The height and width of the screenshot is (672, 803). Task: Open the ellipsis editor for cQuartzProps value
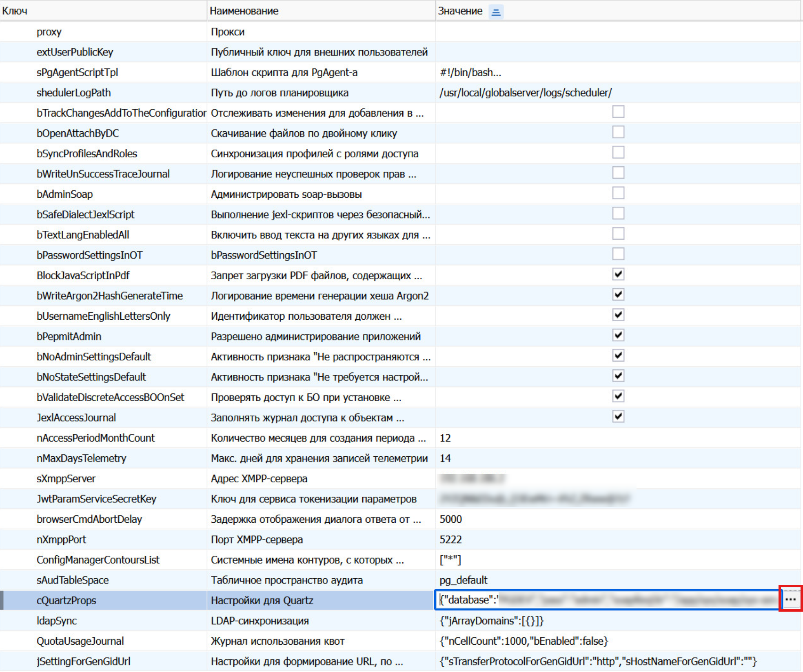(x=790, y=599)
